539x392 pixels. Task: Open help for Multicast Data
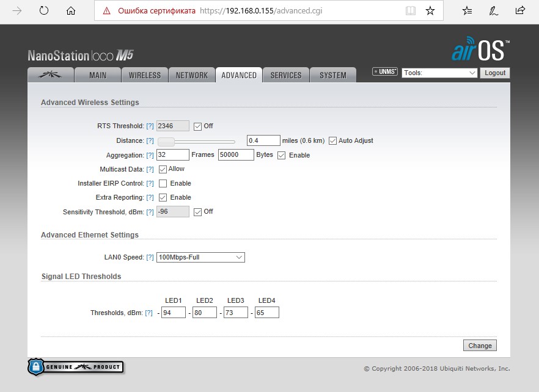(150, 169)
